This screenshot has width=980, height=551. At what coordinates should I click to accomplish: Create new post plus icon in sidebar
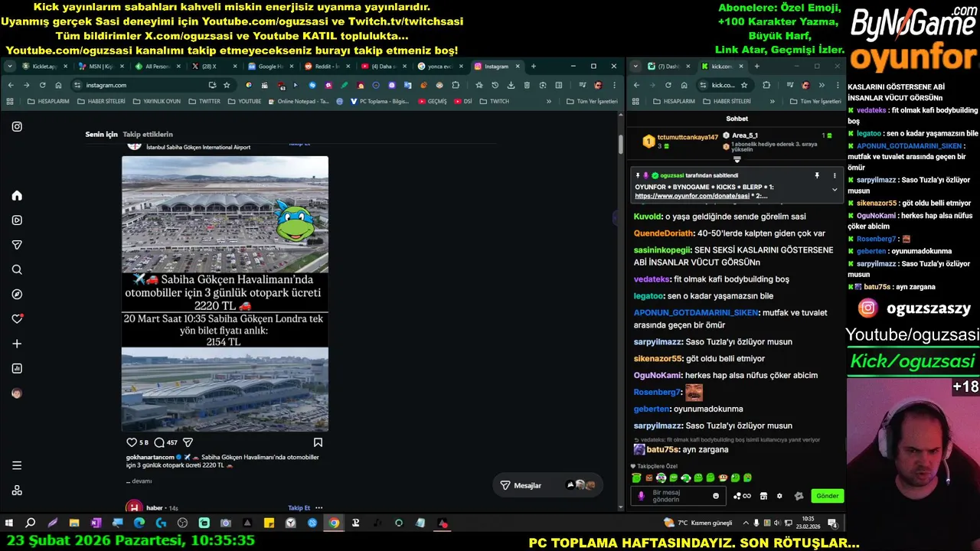click(17, 344)
